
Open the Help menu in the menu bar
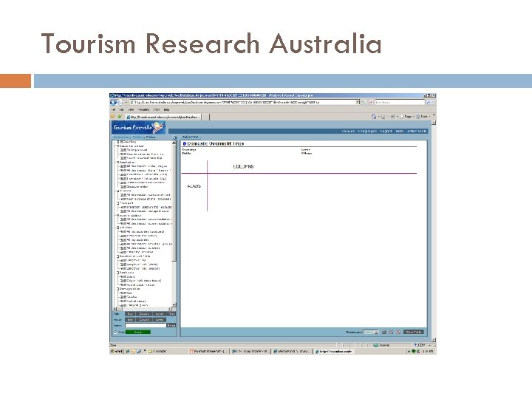coord(166,110)
